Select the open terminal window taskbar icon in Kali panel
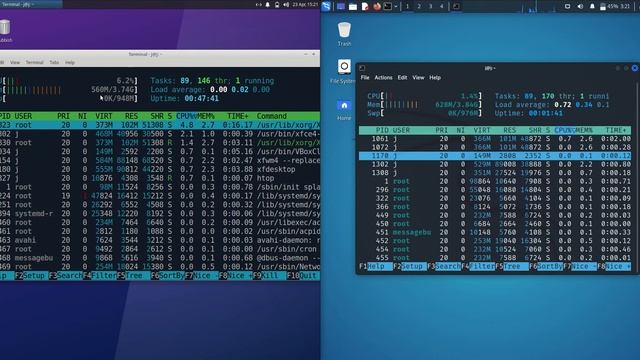Image resolution: width=640 pixels, height=360 pixels. 456,7
